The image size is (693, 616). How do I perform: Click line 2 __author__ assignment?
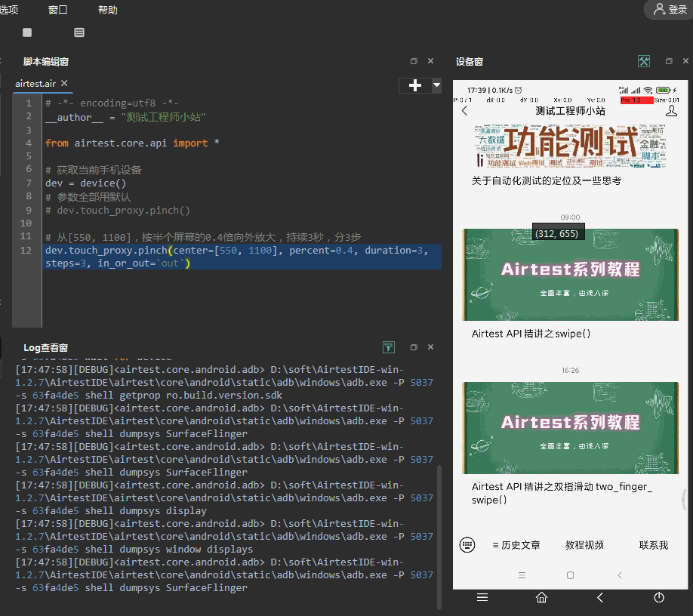click(x=125, y=118)
